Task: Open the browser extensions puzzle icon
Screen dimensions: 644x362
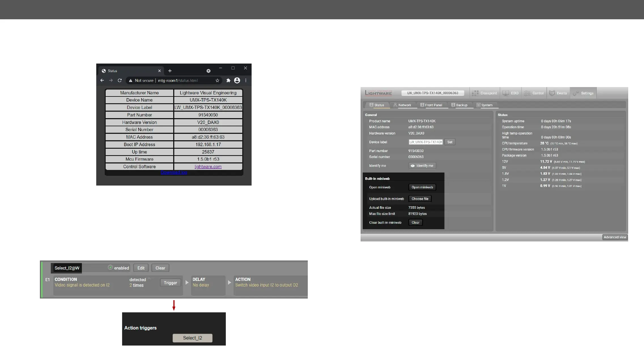Action: coord(228,81)
